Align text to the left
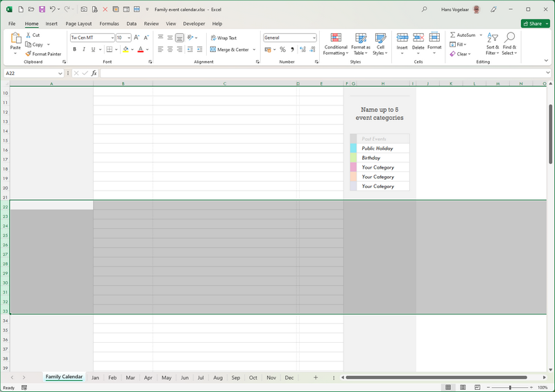 click(x=160, y=49)
